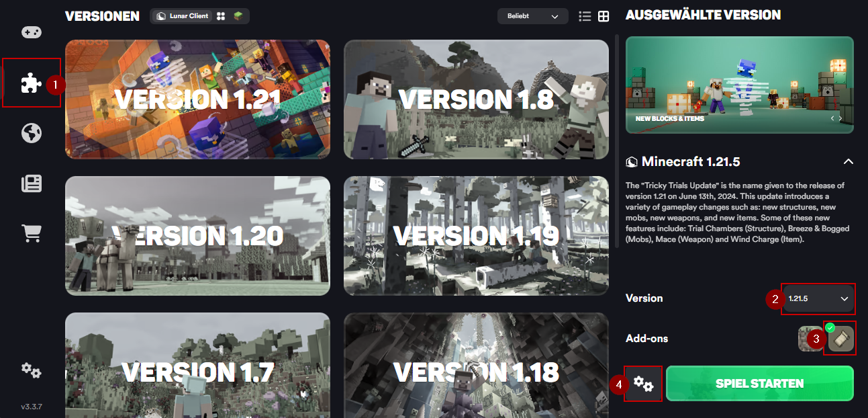
Task: Select the Lunar Client filter tab
Action: (x=183, y=16)
